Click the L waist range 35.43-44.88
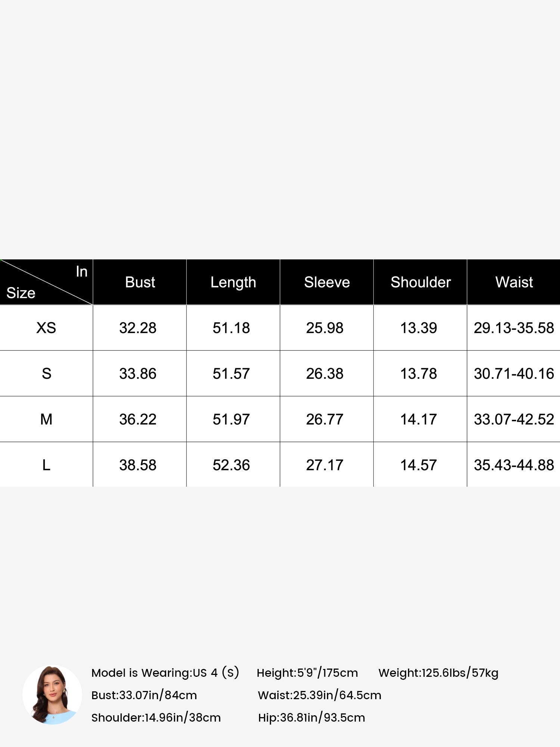The height and width of the screenshot is (747, 560). coord(514,465)
